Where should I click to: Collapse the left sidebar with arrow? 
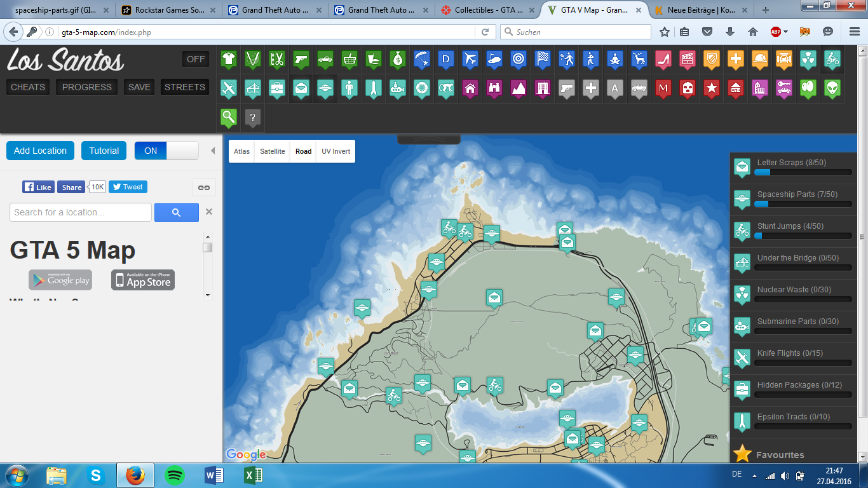213,151
